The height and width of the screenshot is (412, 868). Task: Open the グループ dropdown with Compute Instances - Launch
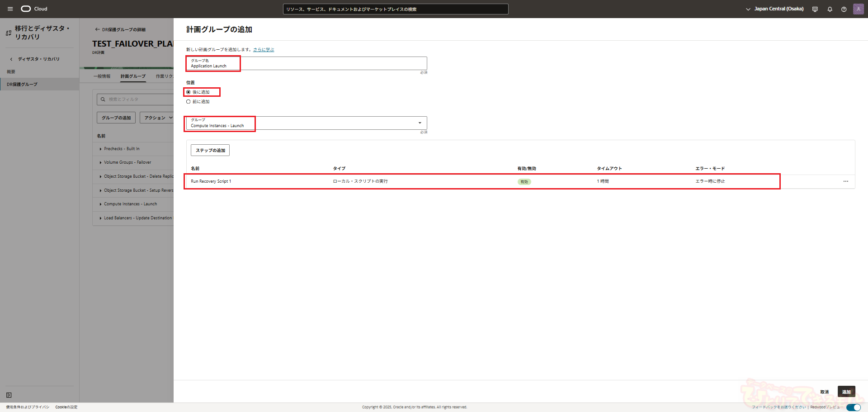click(x=306, y=123)
